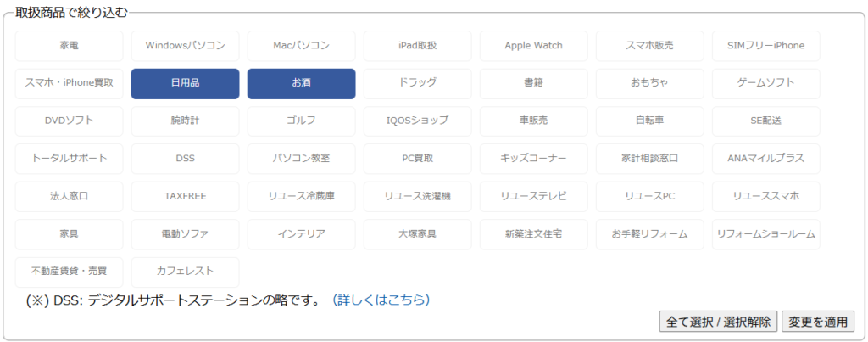Enable the DSS filter option

185,159
